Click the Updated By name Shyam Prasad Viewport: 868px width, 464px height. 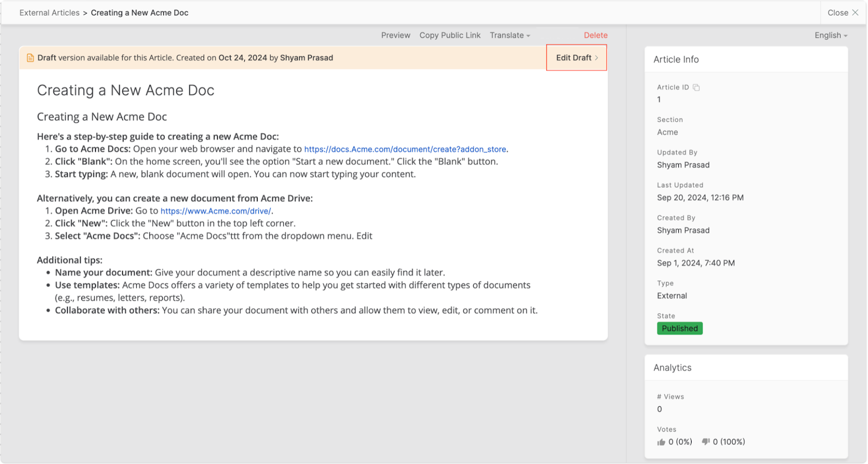coord(683,165)
